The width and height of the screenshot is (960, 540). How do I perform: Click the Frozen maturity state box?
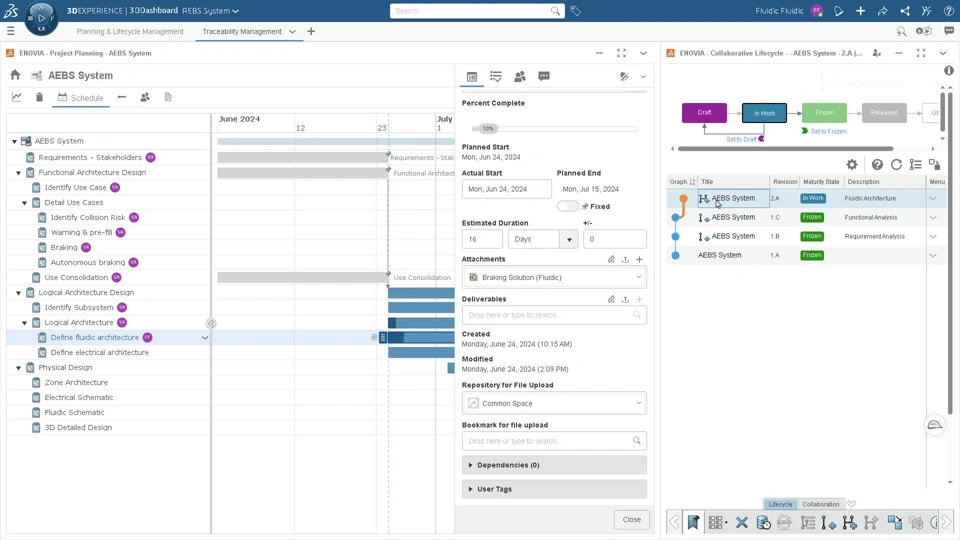(x=824, y=113)
